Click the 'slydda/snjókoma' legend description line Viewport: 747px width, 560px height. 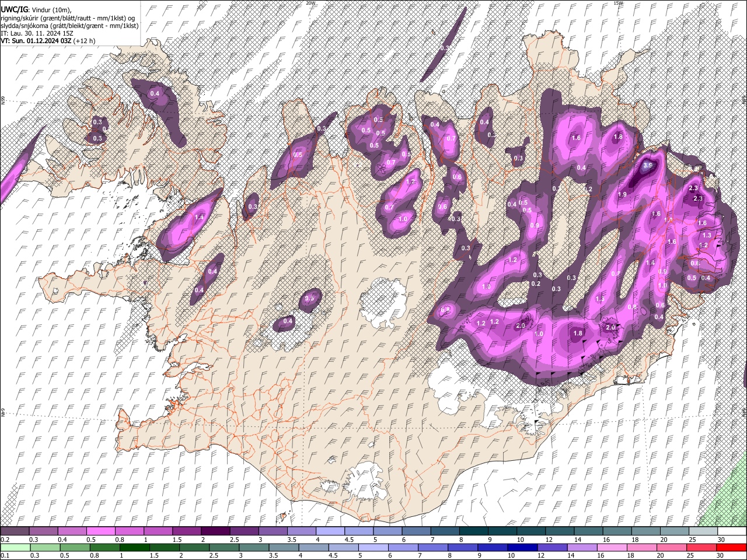[x=69, y=26]
